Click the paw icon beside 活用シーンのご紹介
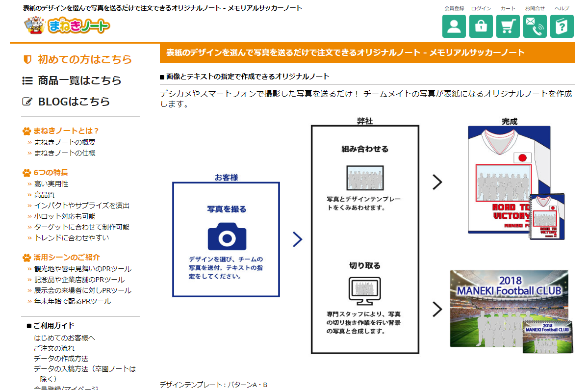 (26, 258)
